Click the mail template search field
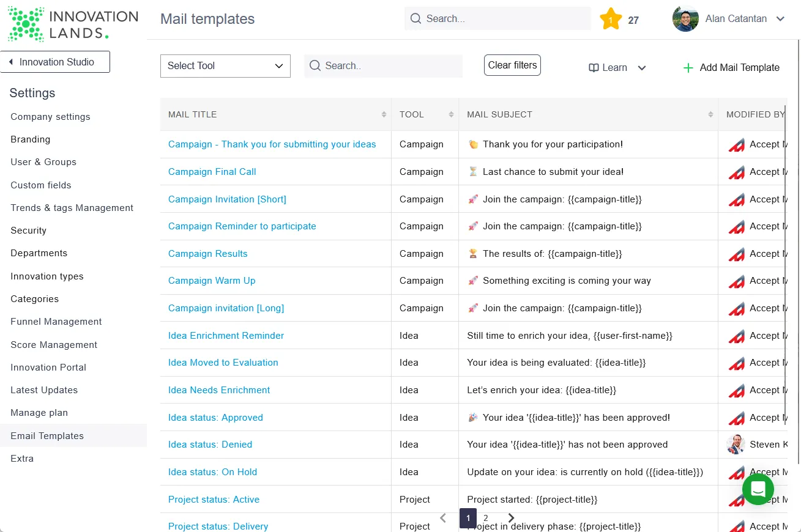The height and width of the screenshot is (532, 801). 383,65
